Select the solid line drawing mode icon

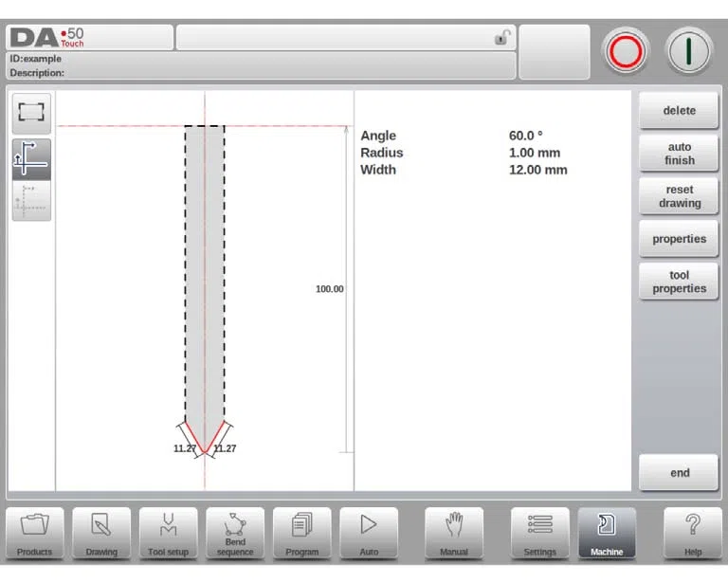tap(31, 159)
